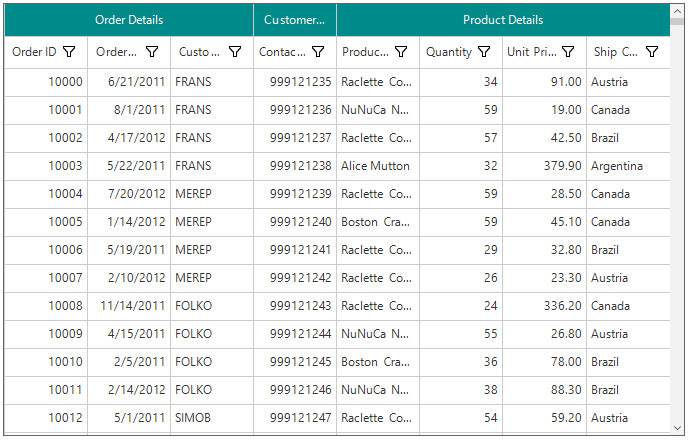The width and height of the screenshot is (689, 440).
Task: Open the filter for Contact Number column
Action: (318, 52)
